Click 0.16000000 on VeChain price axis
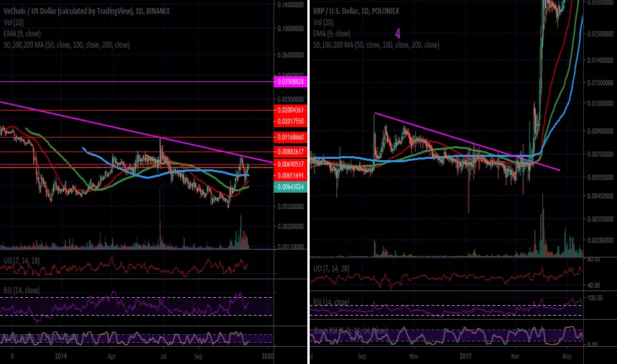Screen dimensions: 617x364 click(291, 5)
